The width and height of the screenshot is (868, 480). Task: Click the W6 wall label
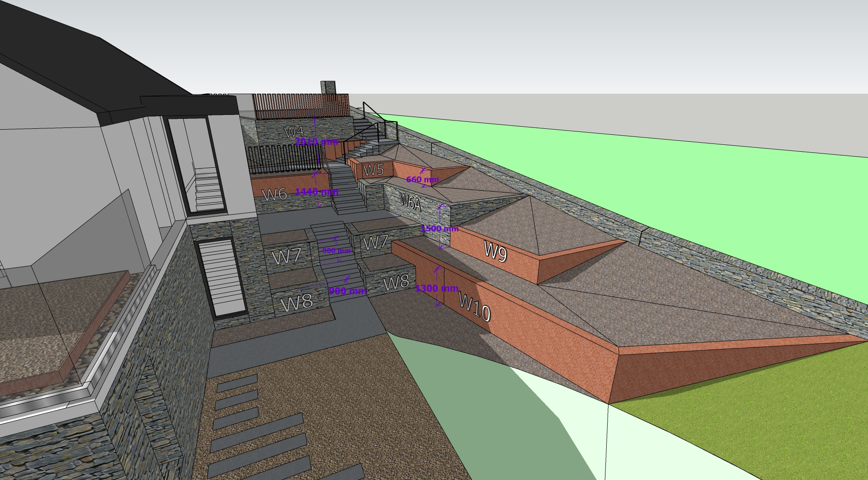(x=275, y=194)
